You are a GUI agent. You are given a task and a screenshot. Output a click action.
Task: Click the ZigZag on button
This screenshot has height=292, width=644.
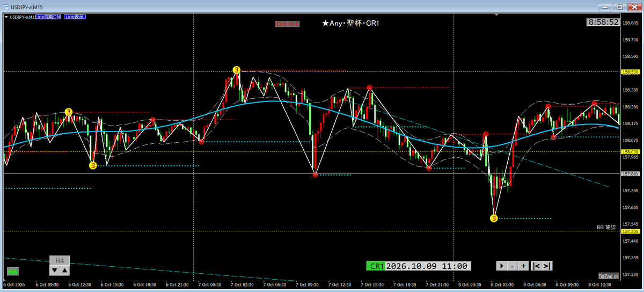[x=608, y=275]
